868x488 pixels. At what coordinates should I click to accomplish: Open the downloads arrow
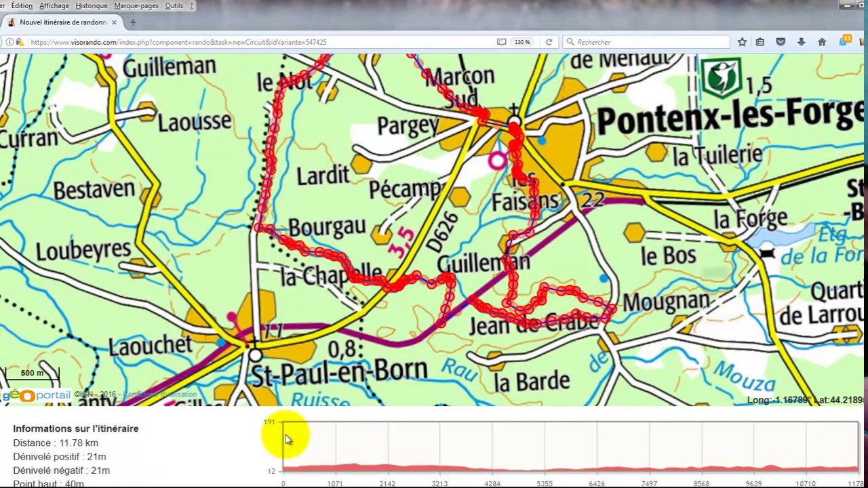[x=801, y=42]
